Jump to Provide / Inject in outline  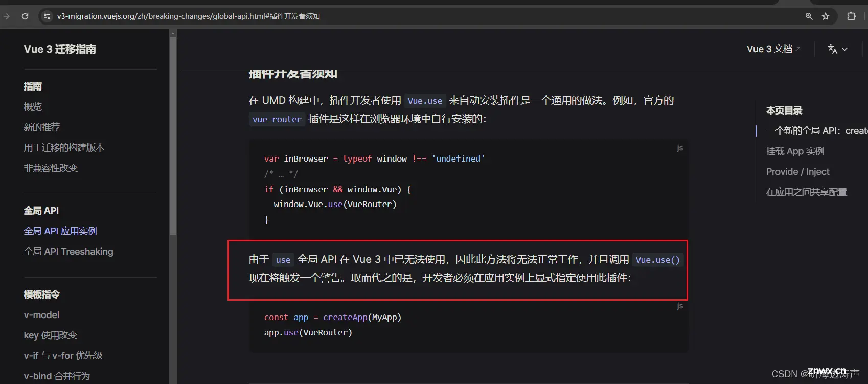(x=797, y=172)
